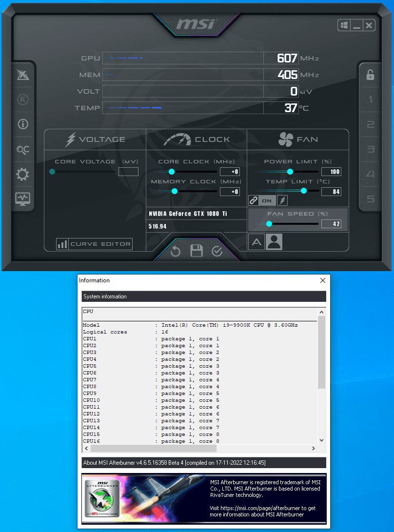
Task: Click scroll left arrow in system info
Action: tap(86, 449)
